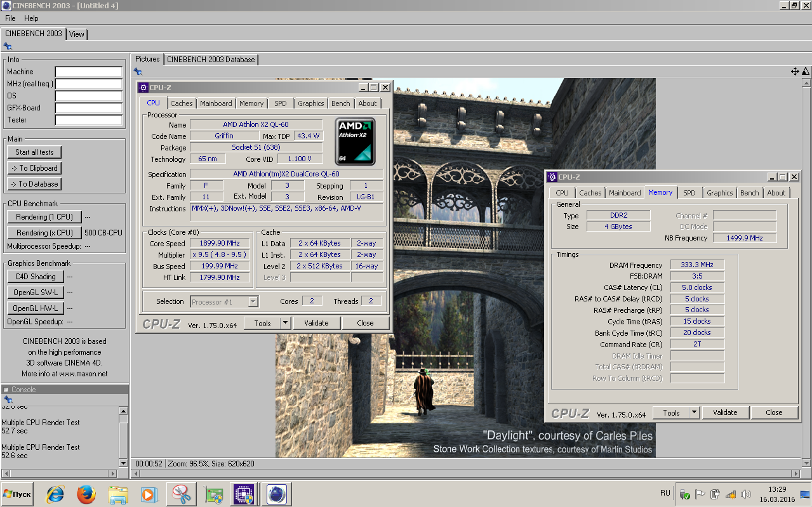Open the Help menu
Screen dimensions: 812x507
pos(31,18)
